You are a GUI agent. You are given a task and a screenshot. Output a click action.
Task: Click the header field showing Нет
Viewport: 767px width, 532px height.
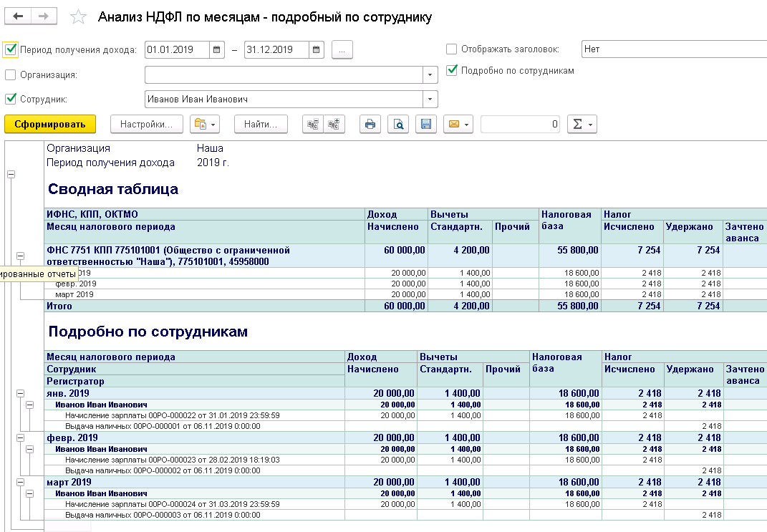click(x=674, y=49)
